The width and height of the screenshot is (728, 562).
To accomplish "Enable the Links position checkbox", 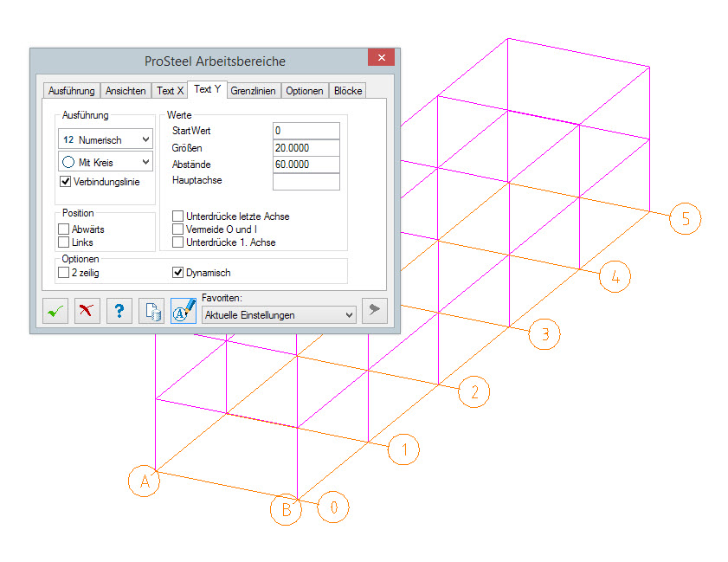I will (63, 242).
